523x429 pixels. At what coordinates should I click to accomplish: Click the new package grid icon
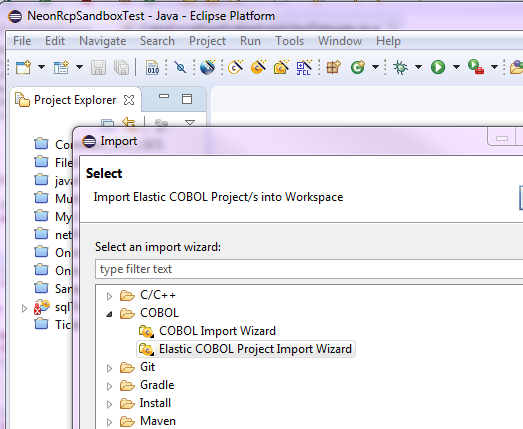(x=333, y=67)
